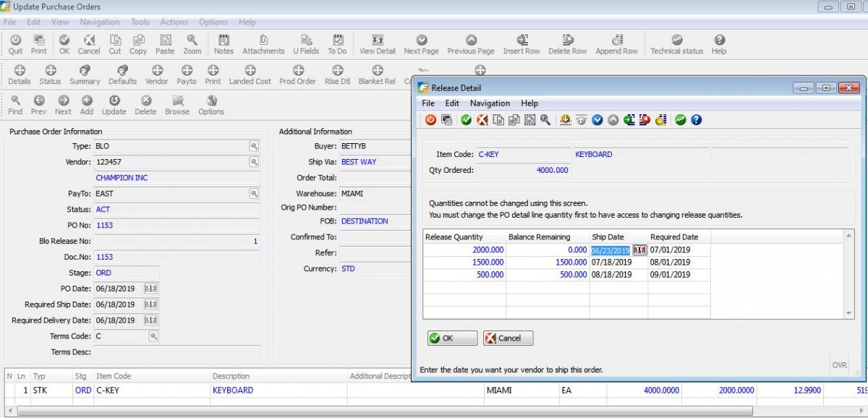Insert a row using the Insert Row icon
Viewport: 868px width, 418px height.
pyautogui.click(x=522, y=43)
